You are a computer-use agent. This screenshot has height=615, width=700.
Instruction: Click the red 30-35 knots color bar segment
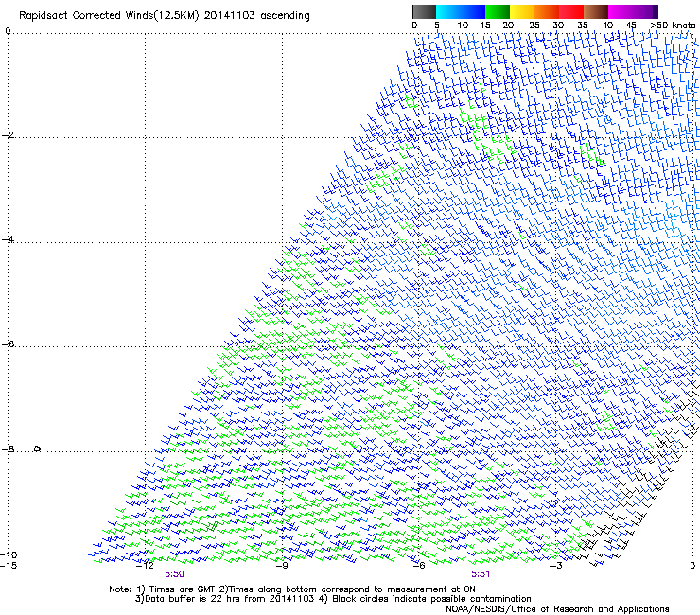point(571,11)
